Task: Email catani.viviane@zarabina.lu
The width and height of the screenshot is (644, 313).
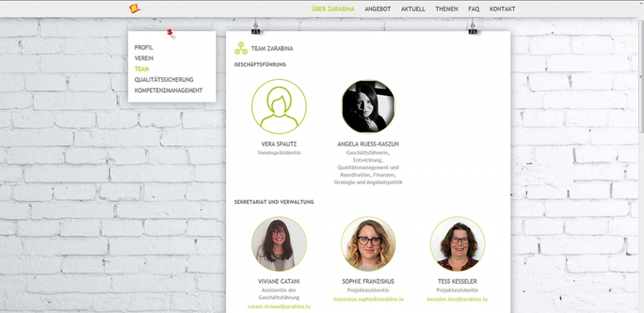Action: (279, 307)
